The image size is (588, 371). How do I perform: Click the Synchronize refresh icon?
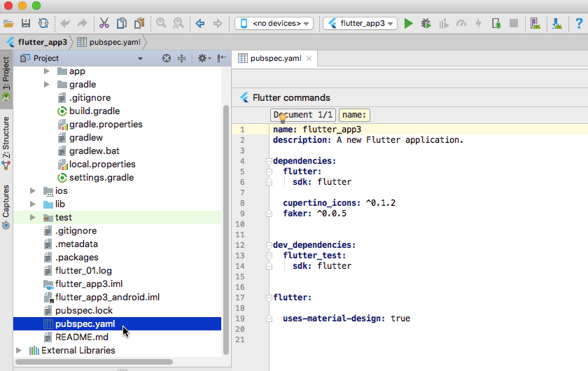(x=43, y=23)
